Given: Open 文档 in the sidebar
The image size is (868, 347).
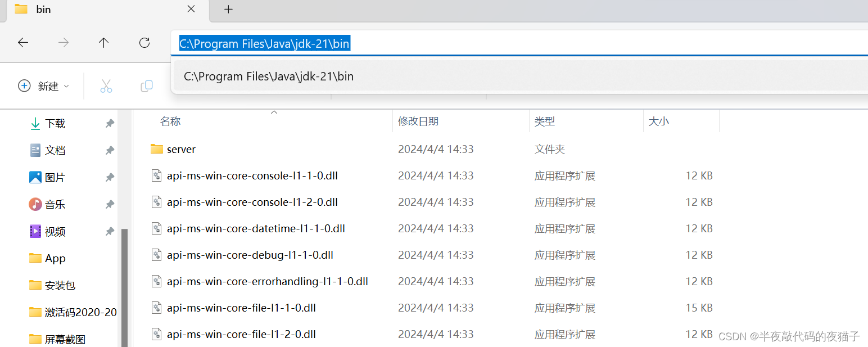Looking at the screenshot, I should [x=55, y=150].
